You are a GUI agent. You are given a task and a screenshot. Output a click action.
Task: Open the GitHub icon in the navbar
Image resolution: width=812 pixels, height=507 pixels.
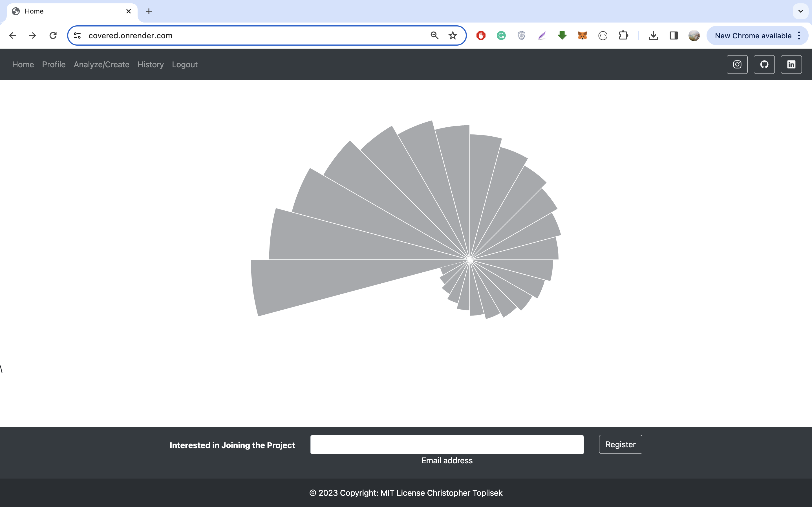click(x=764, y=65)
